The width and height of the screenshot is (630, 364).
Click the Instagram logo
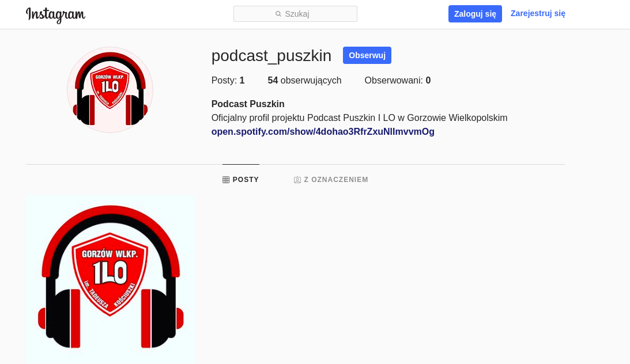(x=55, y=15)
